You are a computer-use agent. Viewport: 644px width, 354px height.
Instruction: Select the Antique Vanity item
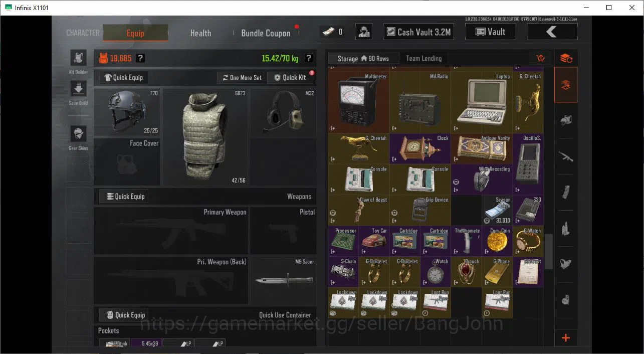pos(482,148)
